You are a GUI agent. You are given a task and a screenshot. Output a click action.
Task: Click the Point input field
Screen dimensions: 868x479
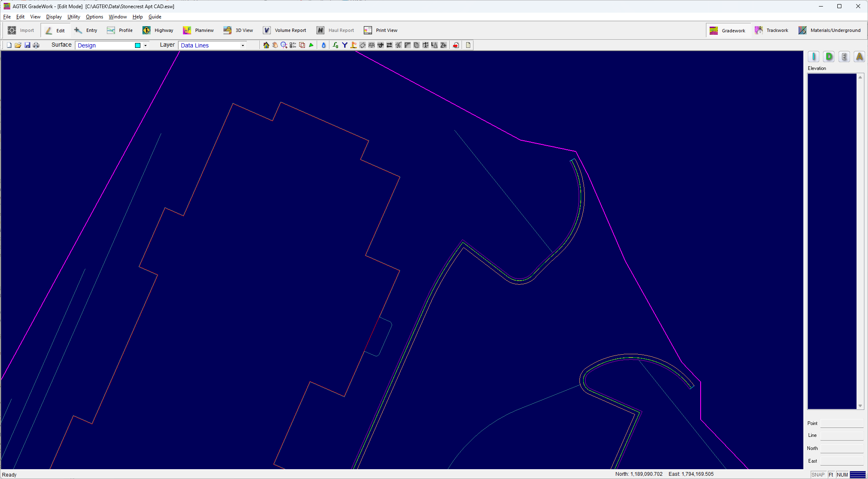841,423
